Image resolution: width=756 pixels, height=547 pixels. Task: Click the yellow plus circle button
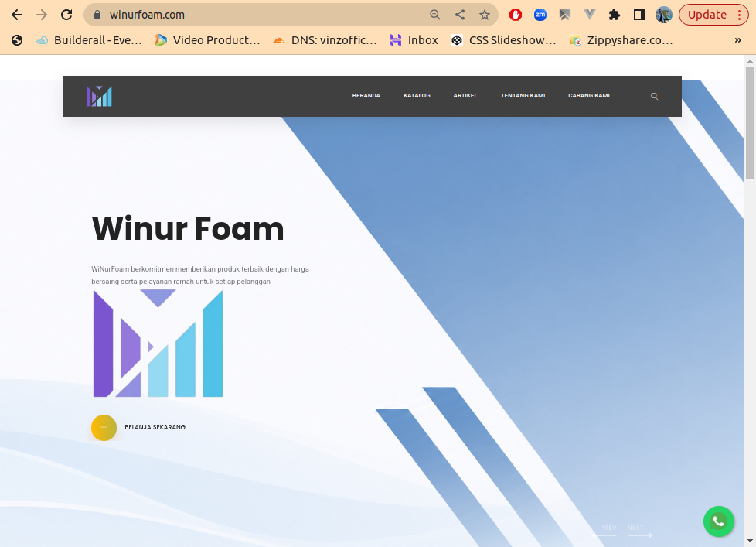tap(104, 427)
